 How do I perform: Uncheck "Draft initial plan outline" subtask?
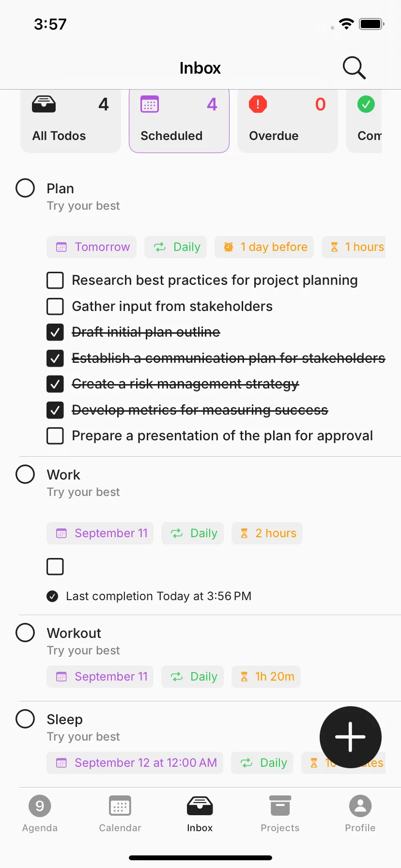(x=55, y=332)
